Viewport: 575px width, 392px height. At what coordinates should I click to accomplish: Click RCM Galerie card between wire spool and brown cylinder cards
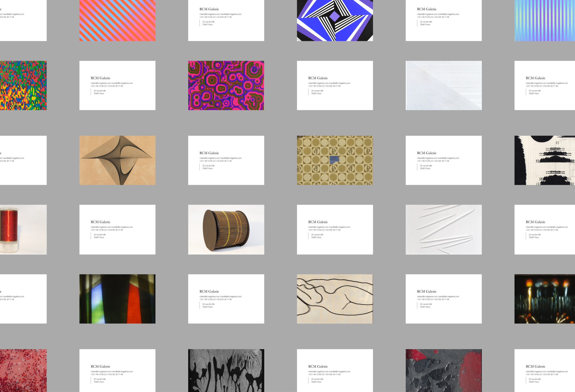117,229
